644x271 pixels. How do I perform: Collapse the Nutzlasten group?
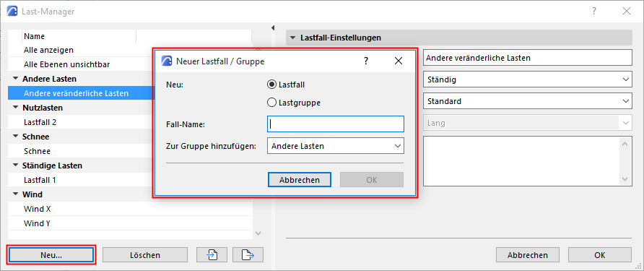pyautogui.click(x=16, y=108)
